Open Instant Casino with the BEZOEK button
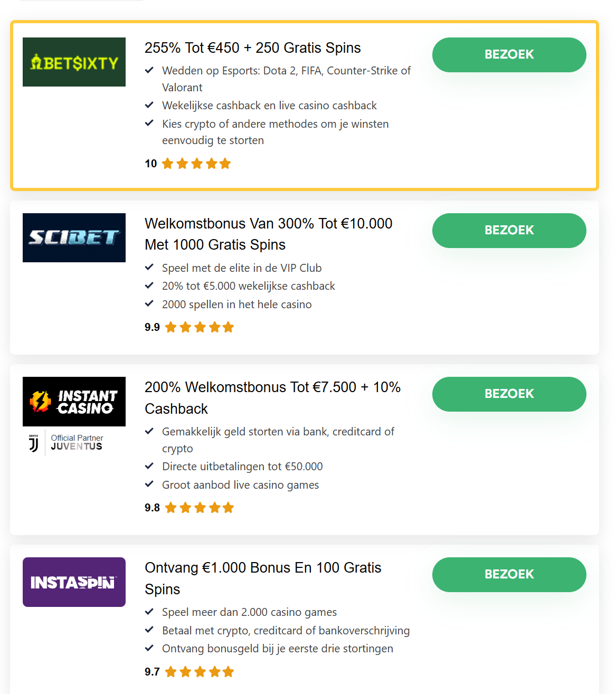Viewport: 616px width, 694px height. click(509, 394)
